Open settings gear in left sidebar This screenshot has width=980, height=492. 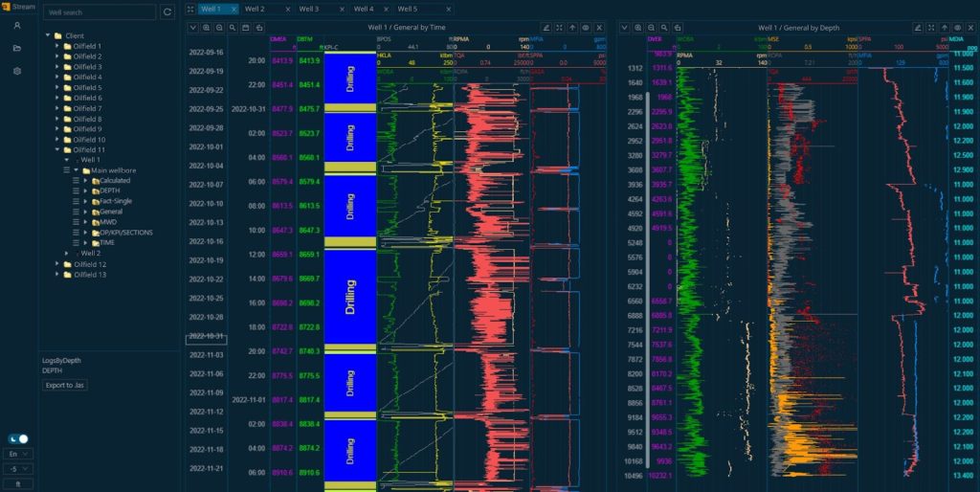[17, 71]
